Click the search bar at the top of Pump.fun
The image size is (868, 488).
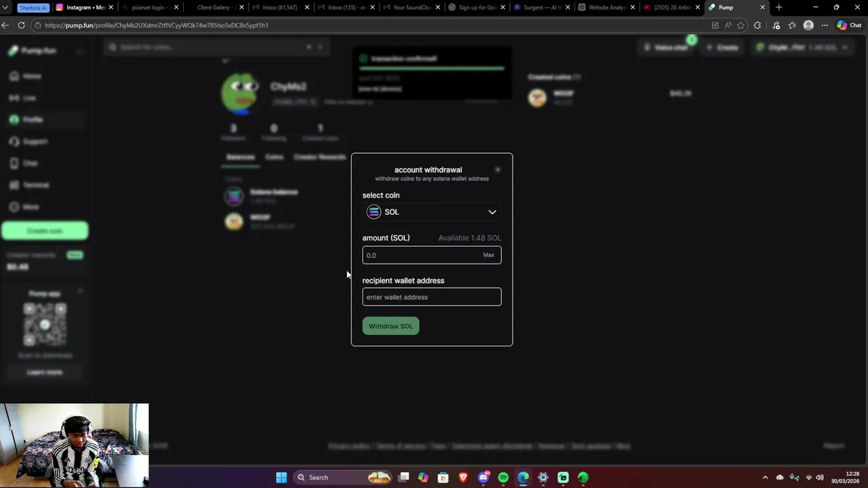[x=217, y=47]
